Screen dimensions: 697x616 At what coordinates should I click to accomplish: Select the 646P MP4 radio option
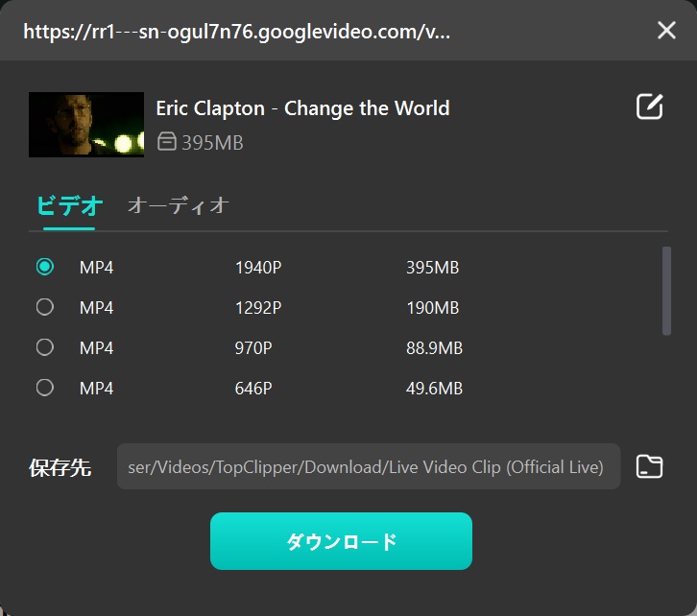(44, 388)
